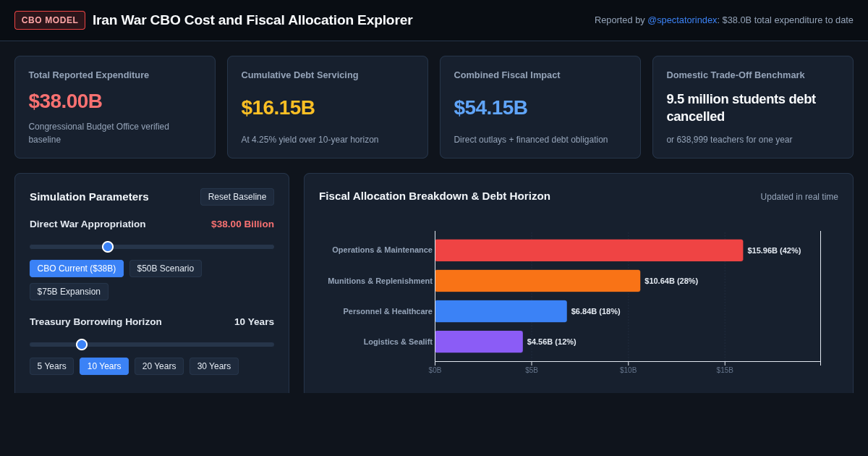
Task: Click the orange Munitions & Replenishment bar
Action: [x=537, y=281]
